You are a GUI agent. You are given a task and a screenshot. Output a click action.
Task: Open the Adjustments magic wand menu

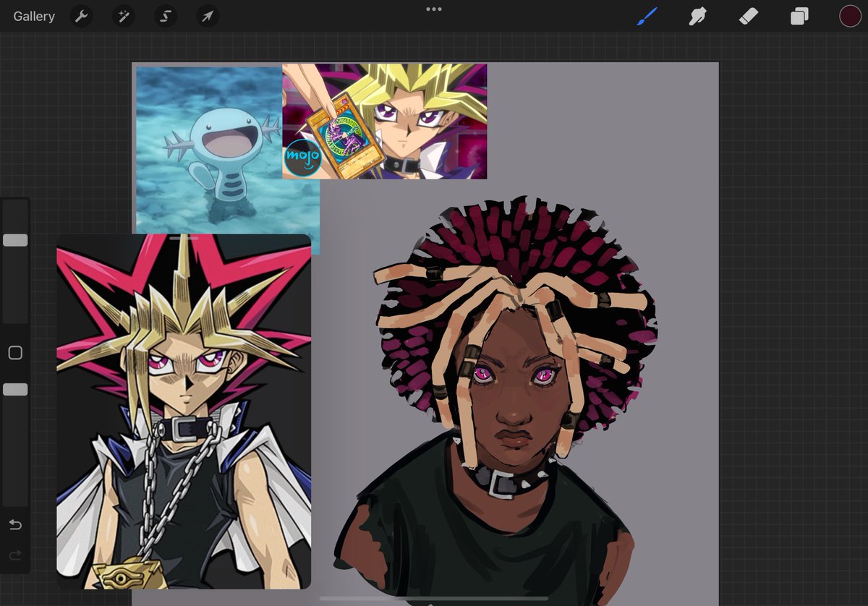pos(124,16)
